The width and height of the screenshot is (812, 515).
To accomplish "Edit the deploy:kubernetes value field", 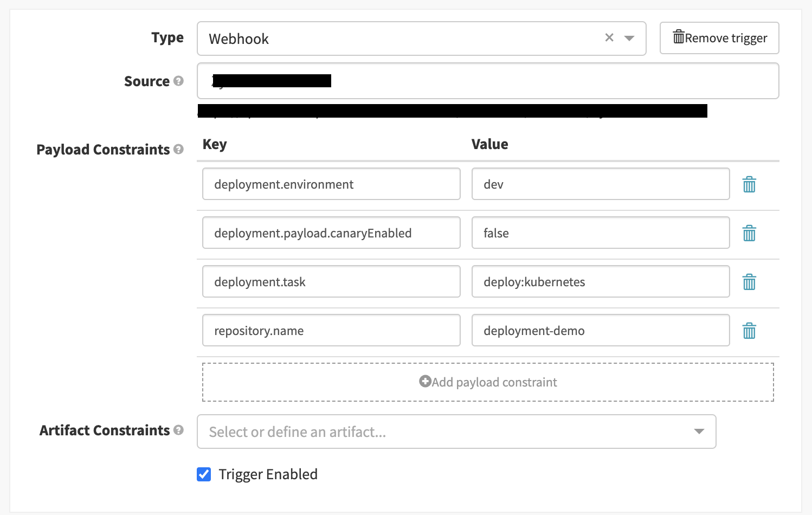I will 600,282.
